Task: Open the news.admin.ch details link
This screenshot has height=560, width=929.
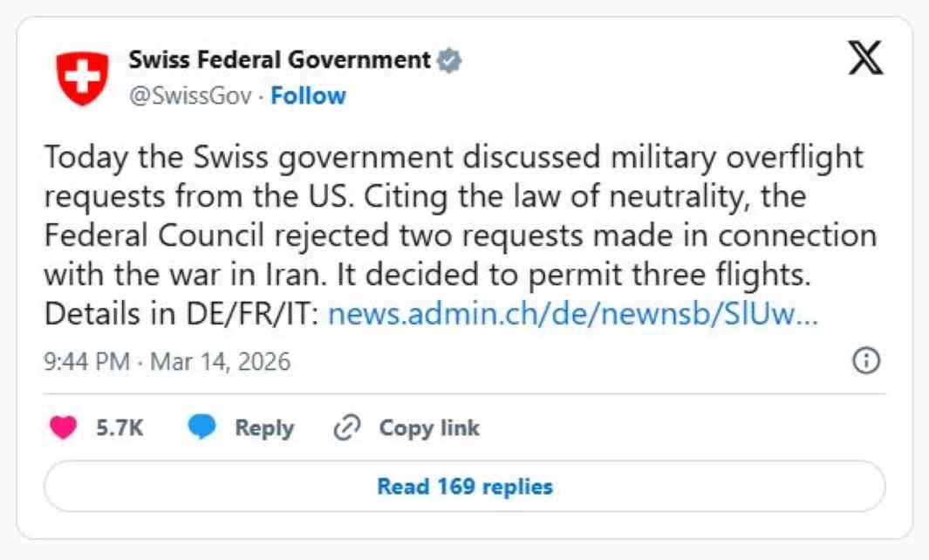Action: coord(572,314)
